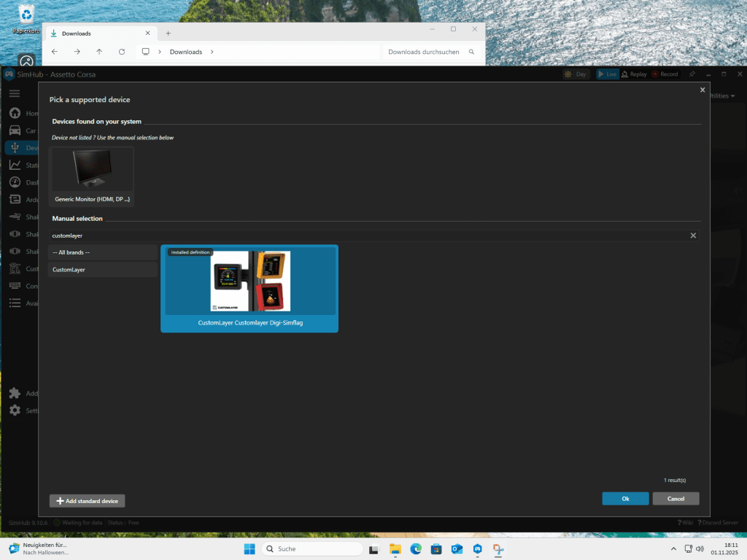Select All brands in brand list
This screenshot has width=747, height=560.
click(x=103, y=252)
